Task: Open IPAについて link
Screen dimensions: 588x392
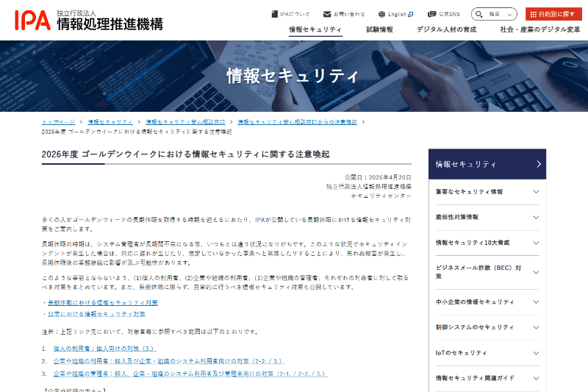Action: 290,14
